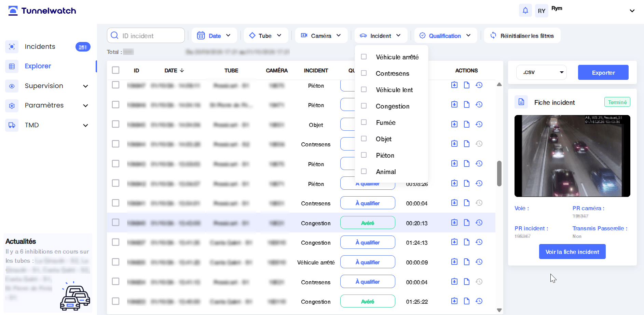This screenshot has height=315, width=644.
Task: Click the tunnel camera thumbnail
Action: click(572, 156)
